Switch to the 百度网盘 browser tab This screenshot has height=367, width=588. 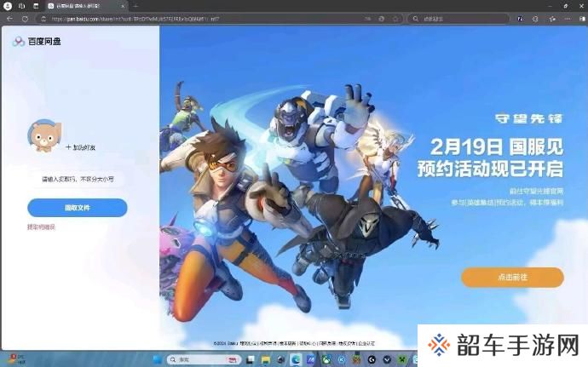(x=85, y=5)
